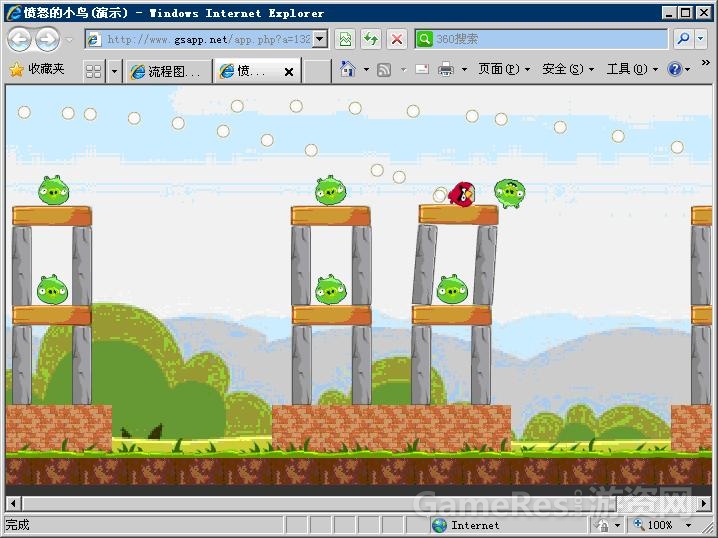Click the Read Mail envelope icon
The width and height of the screenshot is (718, 538).
coord(422,69)
